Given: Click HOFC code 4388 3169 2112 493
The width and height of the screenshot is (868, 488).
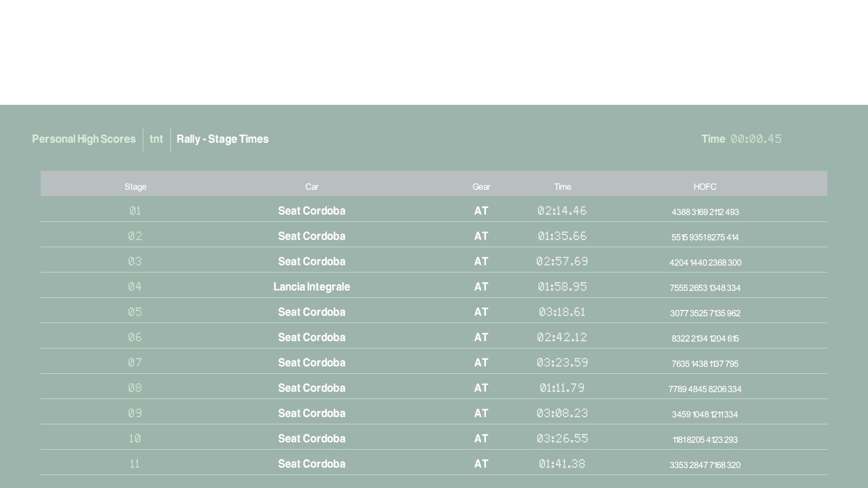Looking at the screenshot, I should 705,212.
